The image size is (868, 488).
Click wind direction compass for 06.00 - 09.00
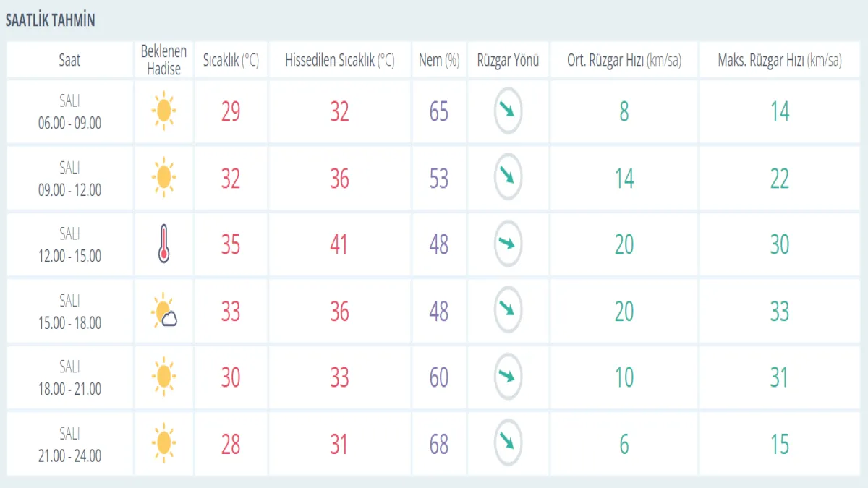[508, 111]
